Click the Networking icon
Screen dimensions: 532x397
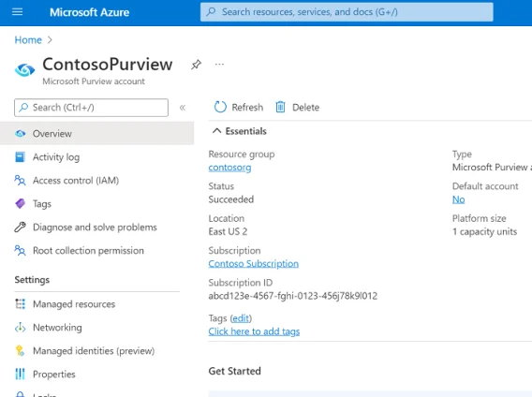coord(20,328)
